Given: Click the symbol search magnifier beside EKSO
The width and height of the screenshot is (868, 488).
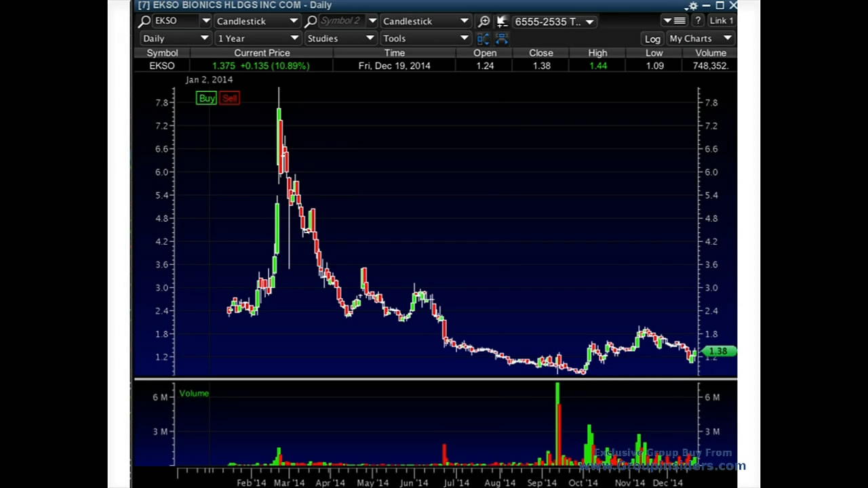Looking at the screenshot, I should [x=144, y=21].
